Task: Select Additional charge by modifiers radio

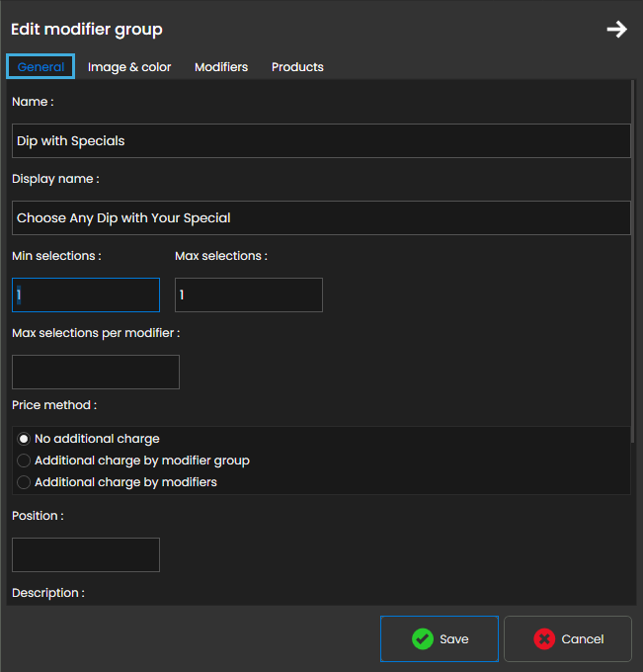Action: (x=24, y=482)
